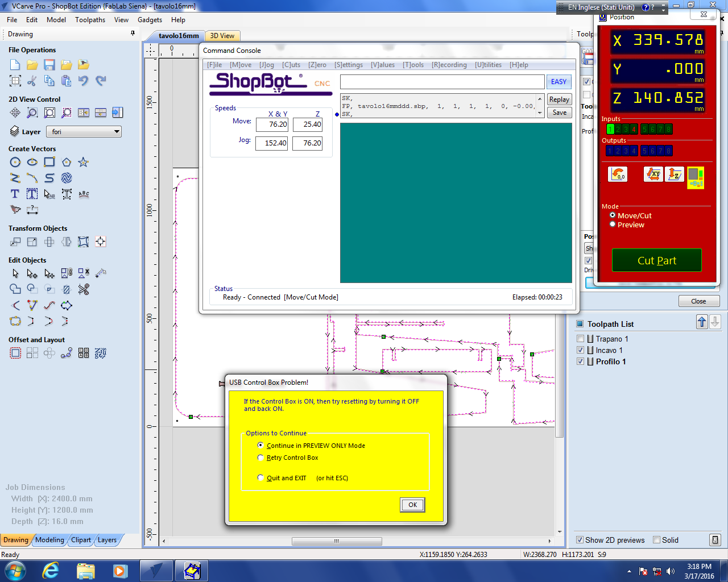The image size is (728, 582).
Task: Click the EASY button
Action: (x=559, y=82)
